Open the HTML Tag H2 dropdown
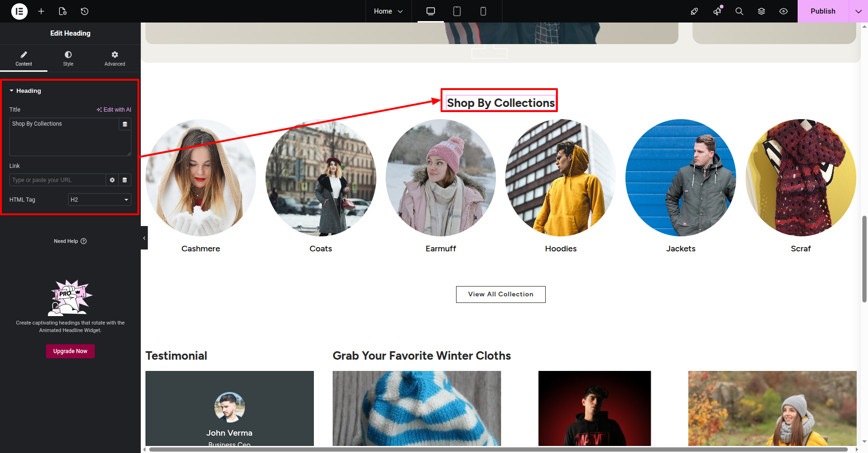This screenshot has height=453, width=868. pyautogui.click(x=99, y=200)
